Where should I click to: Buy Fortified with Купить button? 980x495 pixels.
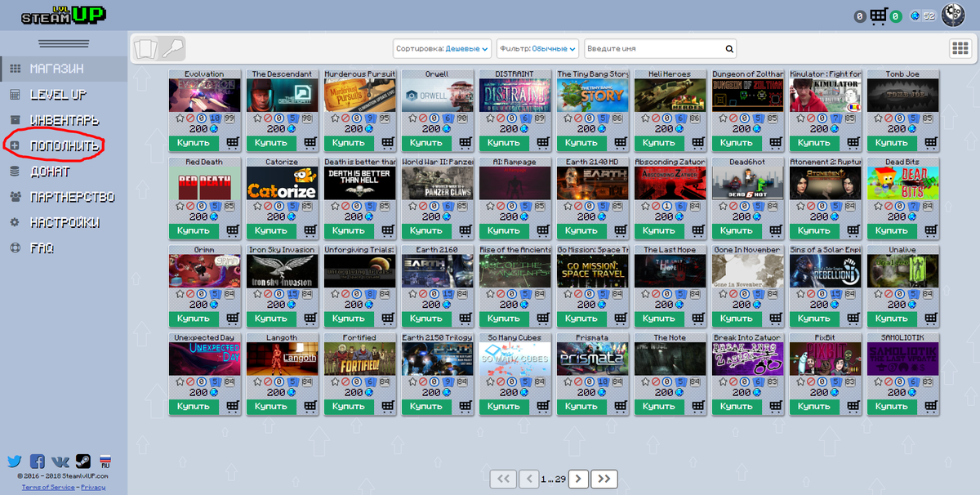click(x=348, y=406)
